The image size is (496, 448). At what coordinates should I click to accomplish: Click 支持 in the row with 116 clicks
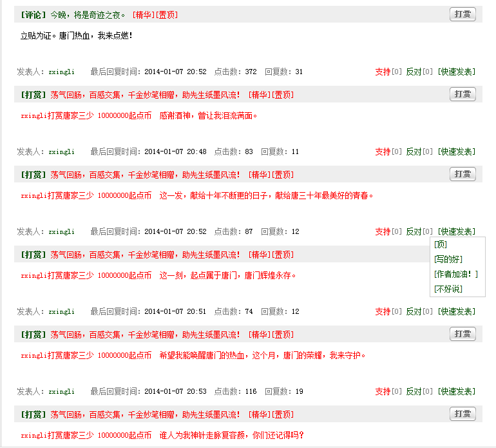383,392
